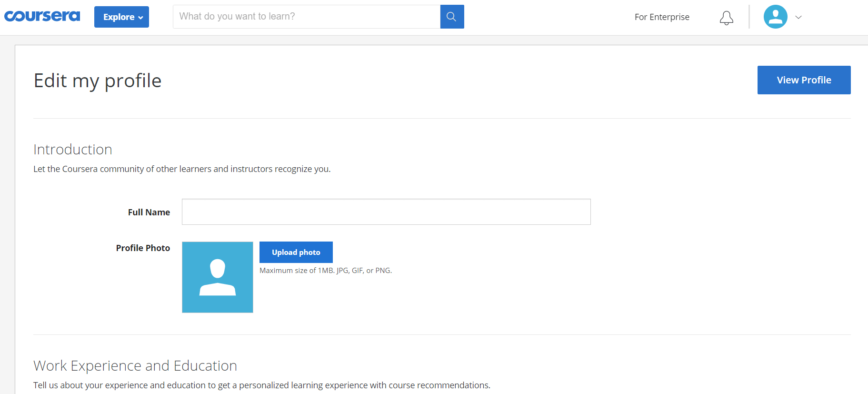The height and width of the screenshot is (394, 868).
Task: Focus the 'What do you want to learn?' search box
Action: 307,17
